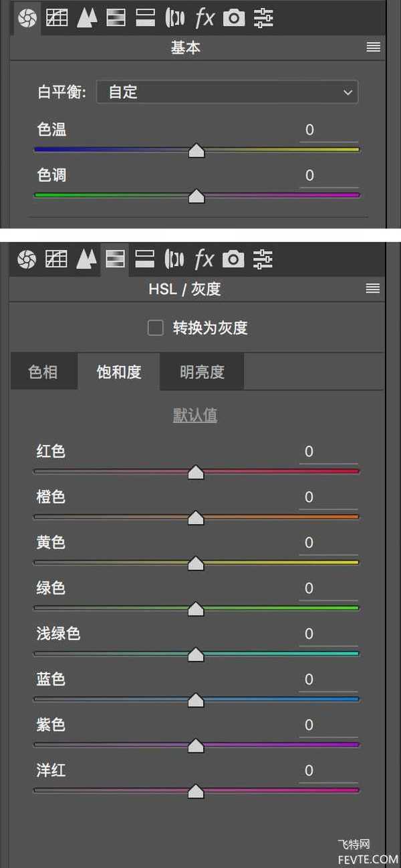Click the 默认值 reset link

pos(194,415)
